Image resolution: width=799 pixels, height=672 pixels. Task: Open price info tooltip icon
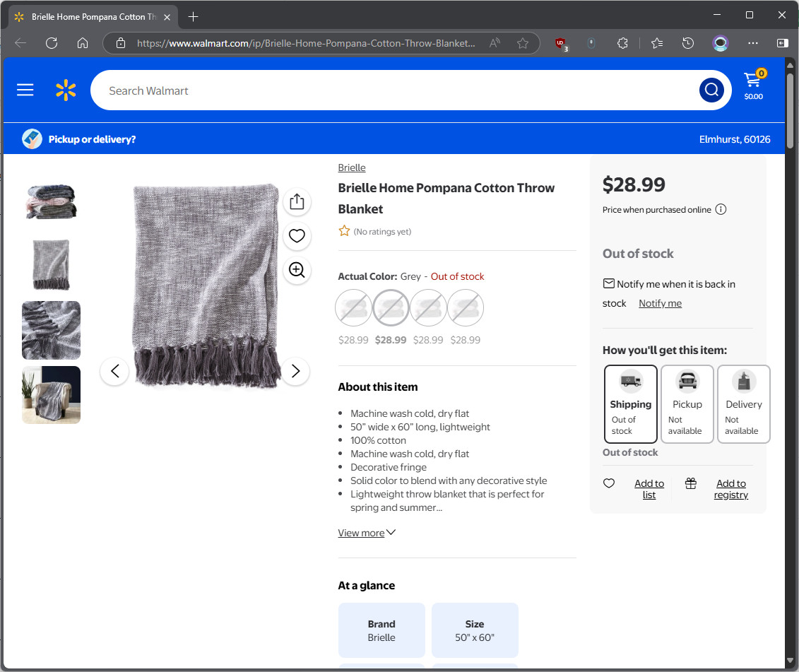(x=721, y=210)
